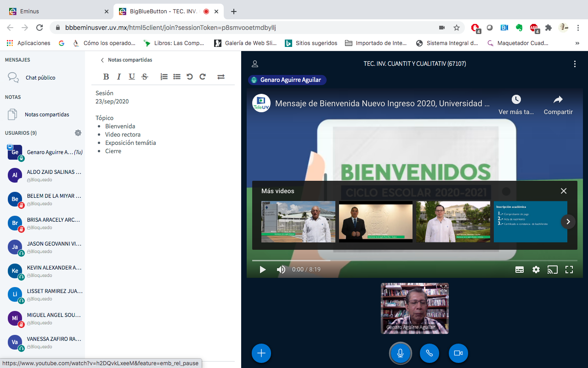
Task: Show next videos with right arrow
Action: click(568, 221)
